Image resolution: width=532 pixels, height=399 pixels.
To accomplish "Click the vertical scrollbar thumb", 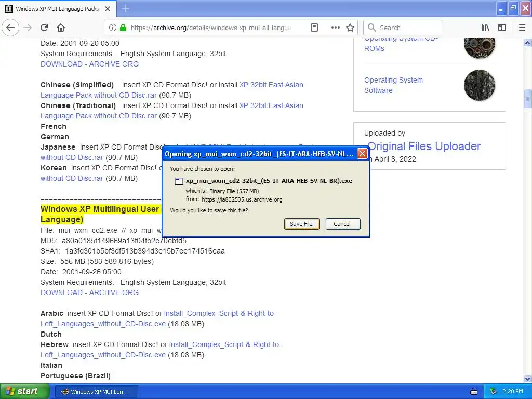I will click(527, 99).
